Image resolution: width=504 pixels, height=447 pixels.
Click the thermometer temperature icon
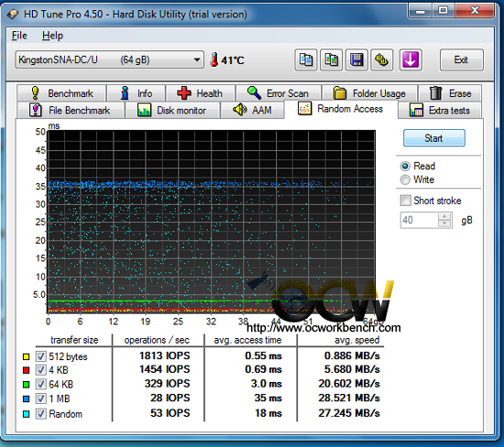click(x=214, y=60)
